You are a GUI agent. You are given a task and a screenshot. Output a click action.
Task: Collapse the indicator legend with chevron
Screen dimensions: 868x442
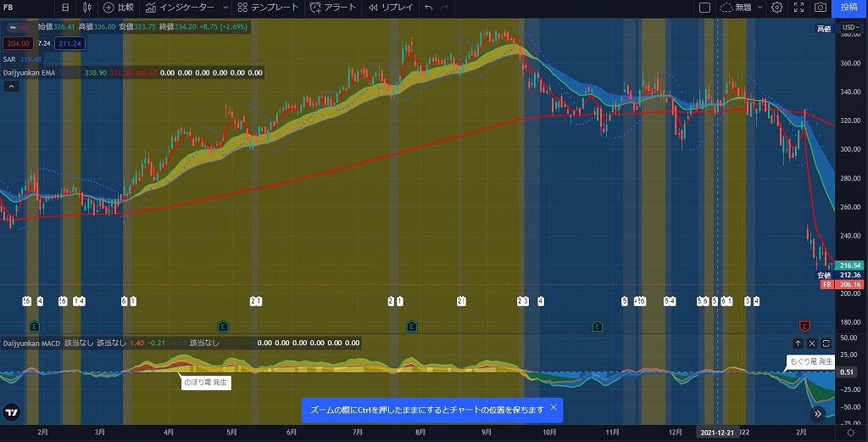(9, 85)
